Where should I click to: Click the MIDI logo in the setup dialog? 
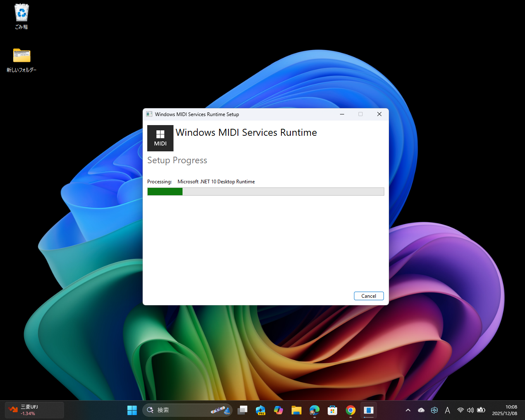(x=160, y=138)
